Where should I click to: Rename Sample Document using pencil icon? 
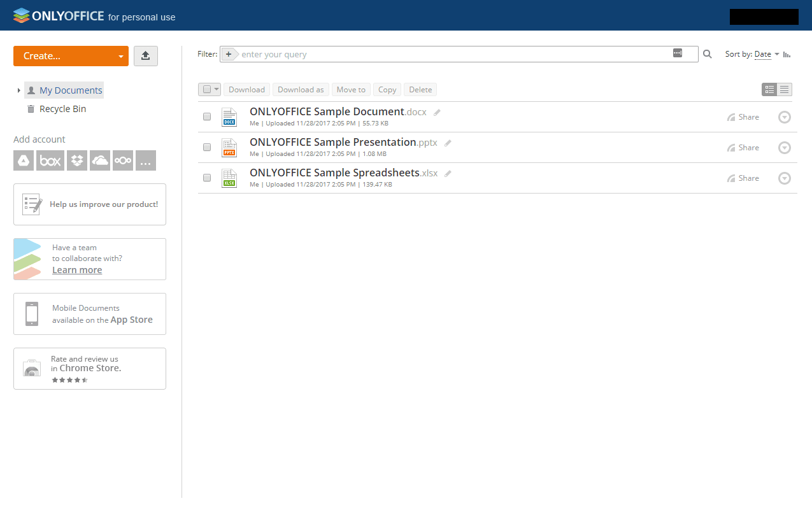pos(437,113)
